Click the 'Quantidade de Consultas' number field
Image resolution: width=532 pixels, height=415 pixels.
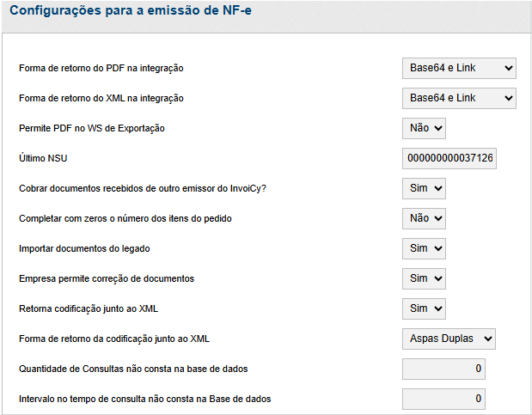pyautogui.click(x=443, y=369)
